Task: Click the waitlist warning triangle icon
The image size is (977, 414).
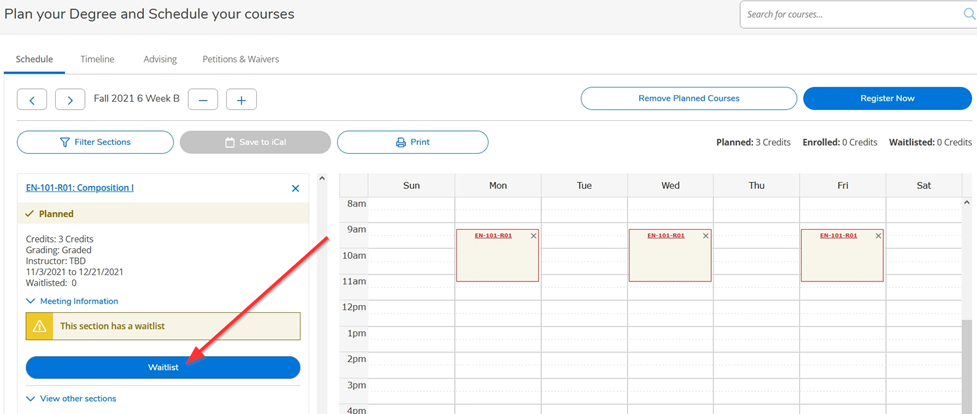Action: coord(39,326)
